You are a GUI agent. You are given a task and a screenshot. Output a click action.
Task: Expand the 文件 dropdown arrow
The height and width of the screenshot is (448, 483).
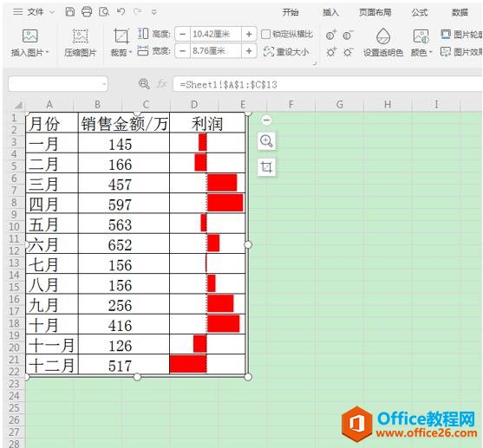(x=52, y=12)
